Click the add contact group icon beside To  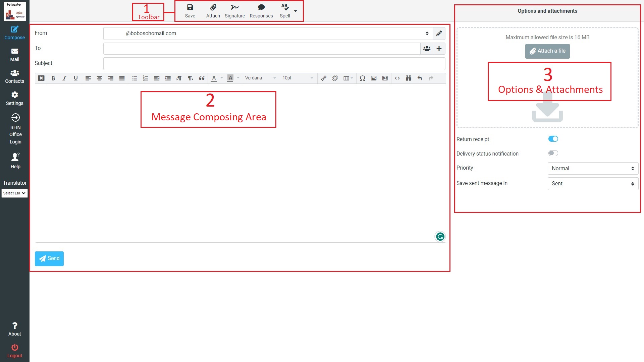[x=427, y=49]
